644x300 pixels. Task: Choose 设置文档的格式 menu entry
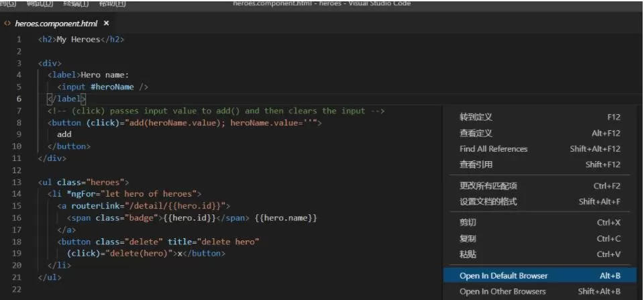tap(539, 202)
